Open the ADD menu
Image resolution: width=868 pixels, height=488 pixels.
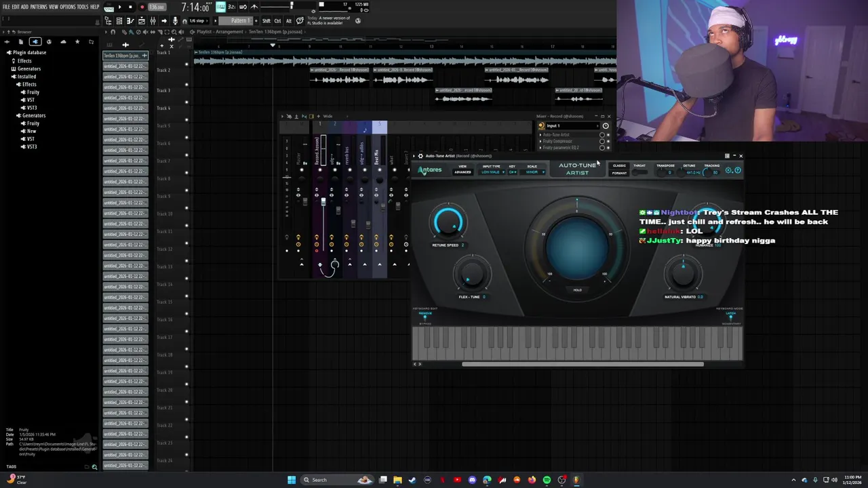pos(24,7)
